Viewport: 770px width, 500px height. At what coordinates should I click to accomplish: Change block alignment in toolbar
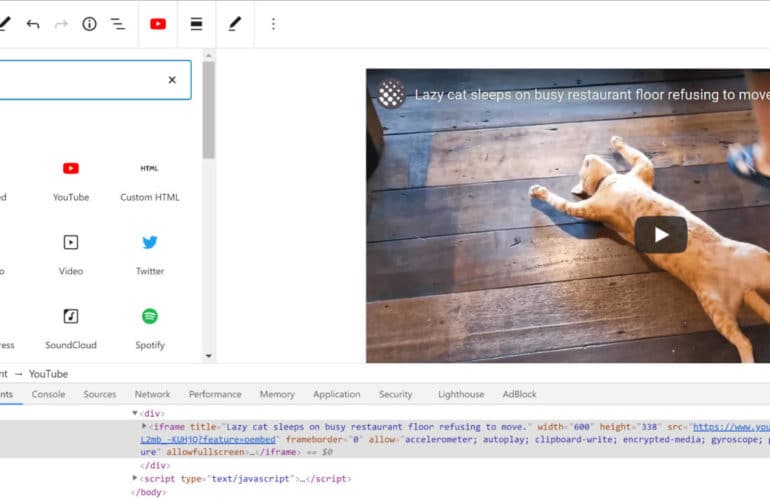point(196,24)
